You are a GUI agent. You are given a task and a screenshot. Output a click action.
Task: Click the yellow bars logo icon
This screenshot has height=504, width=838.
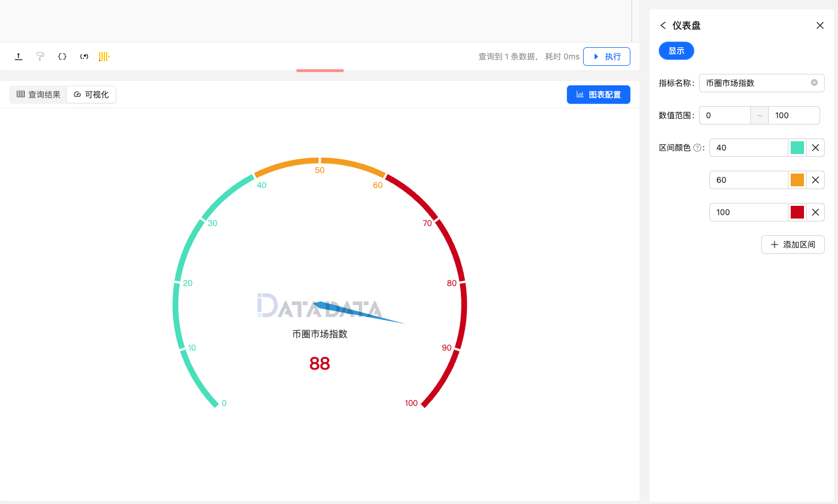[104, 56]
